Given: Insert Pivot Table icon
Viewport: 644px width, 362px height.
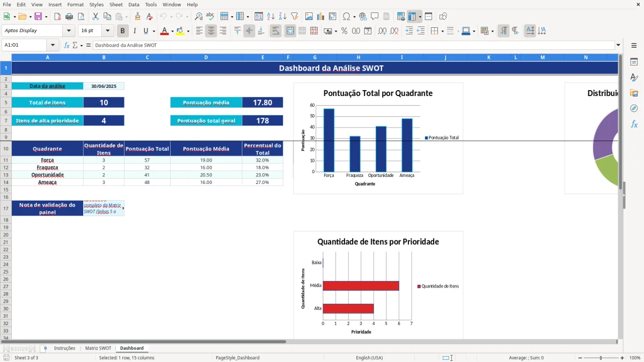Looking at the screenshot, I should [x=333, y=17].
